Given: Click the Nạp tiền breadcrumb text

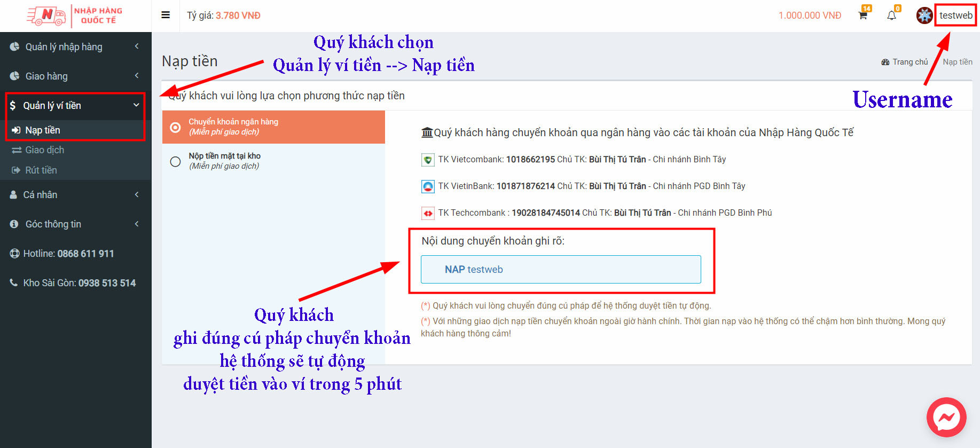Looking at the screenshot, I should click(x=957, y=62).
